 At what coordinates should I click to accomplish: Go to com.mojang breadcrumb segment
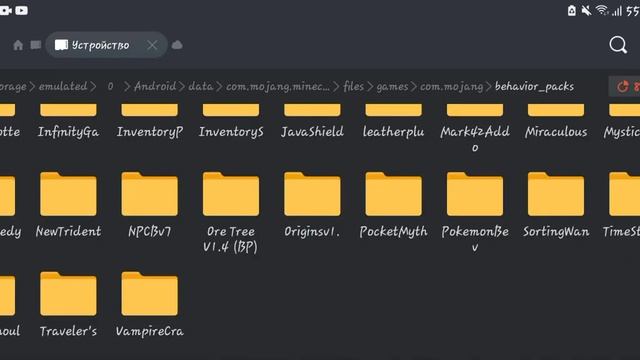(x=451, y=87)
